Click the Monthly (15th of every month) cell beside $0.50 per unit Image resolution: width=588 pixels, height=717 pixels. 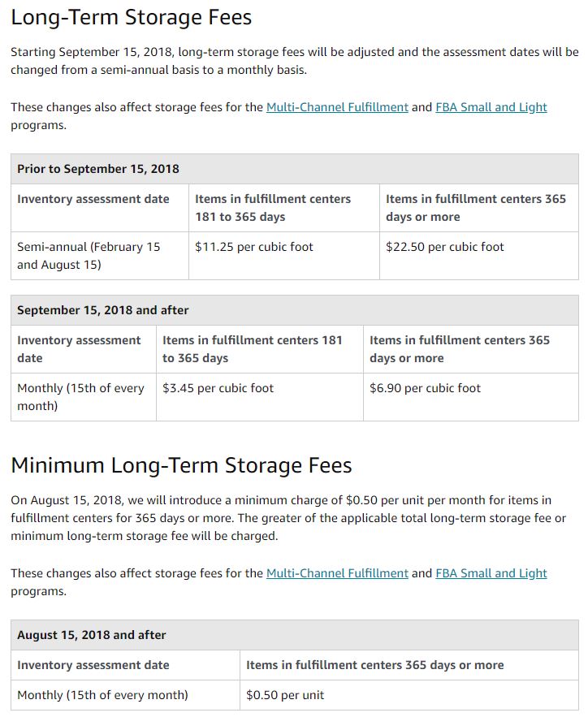pyautogui.click(x=102, y=695)
